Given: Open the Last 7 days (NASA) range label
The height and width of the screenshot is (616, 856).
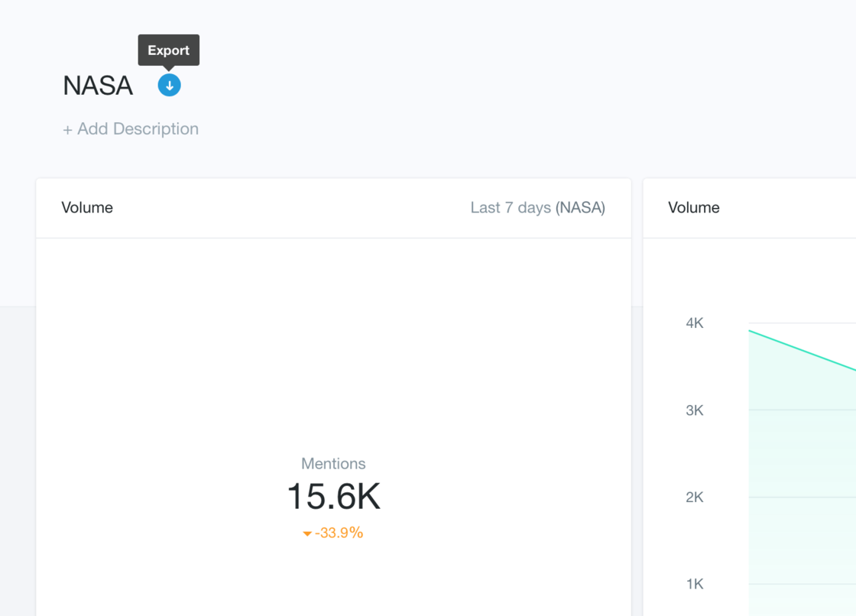Looking at the screenshot, I should [537, 208].
